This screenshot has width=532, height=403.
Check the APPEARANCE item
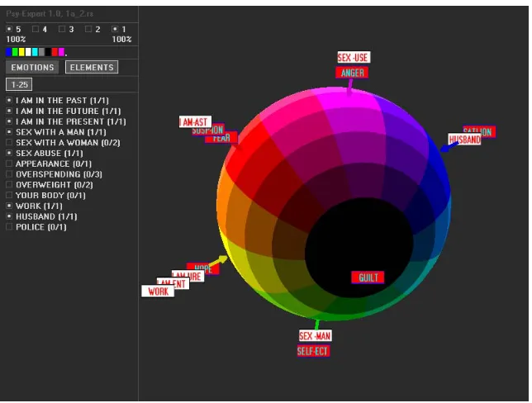(10, 164)
